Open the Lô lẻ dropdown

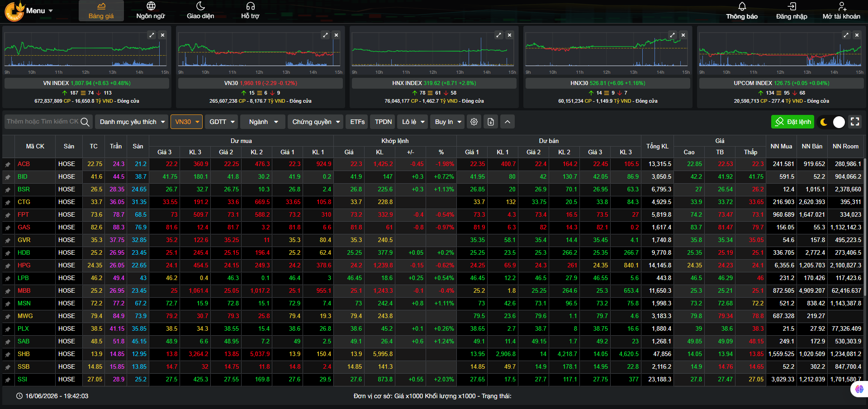pyautogui.click(x=413, y=122)
